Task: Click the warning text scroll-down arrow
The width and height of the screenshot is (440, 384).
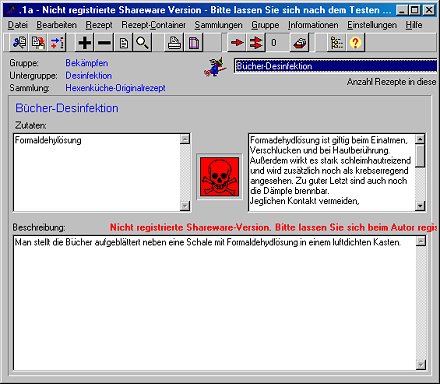Action: [x=420, y=206]
